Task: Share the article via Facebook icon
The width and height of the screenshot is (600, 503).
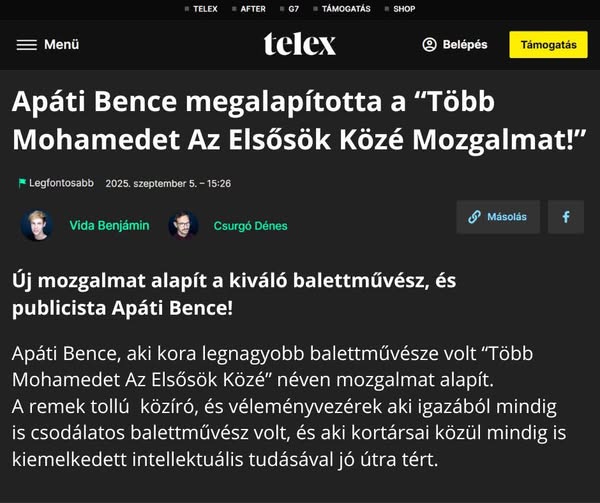Action: coord(566,217)
